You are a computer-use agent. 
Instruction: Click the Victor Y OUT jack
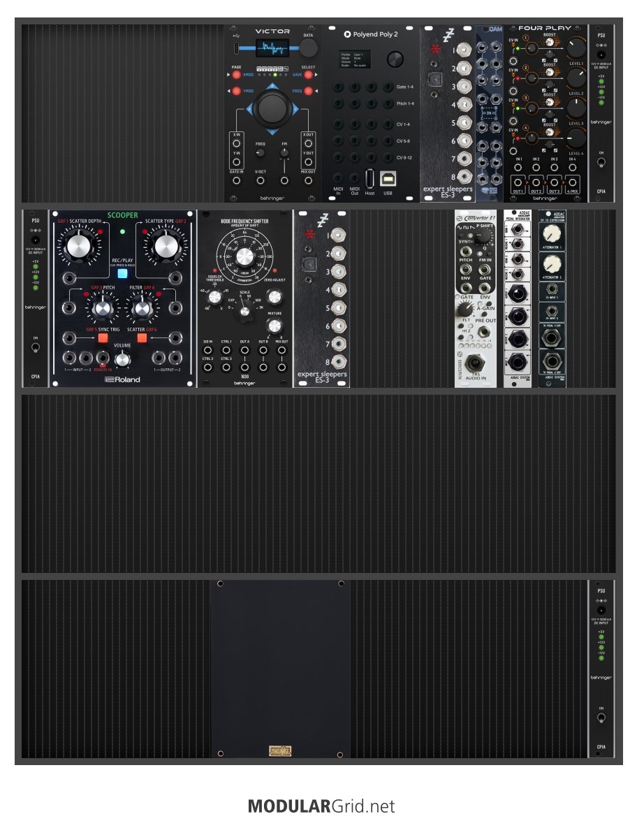[x=309, y=162]
